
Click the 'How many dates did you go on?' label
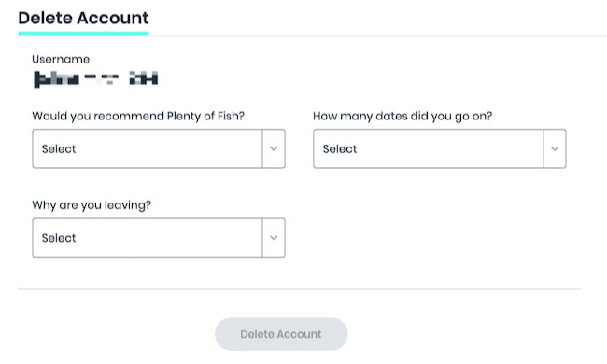402,116
